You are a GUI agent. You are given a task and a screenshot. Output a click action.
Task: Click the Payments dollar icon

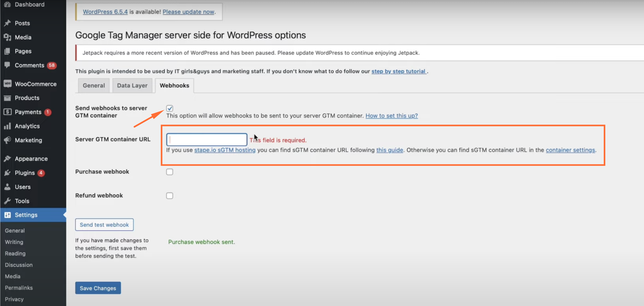pos(7,112)
